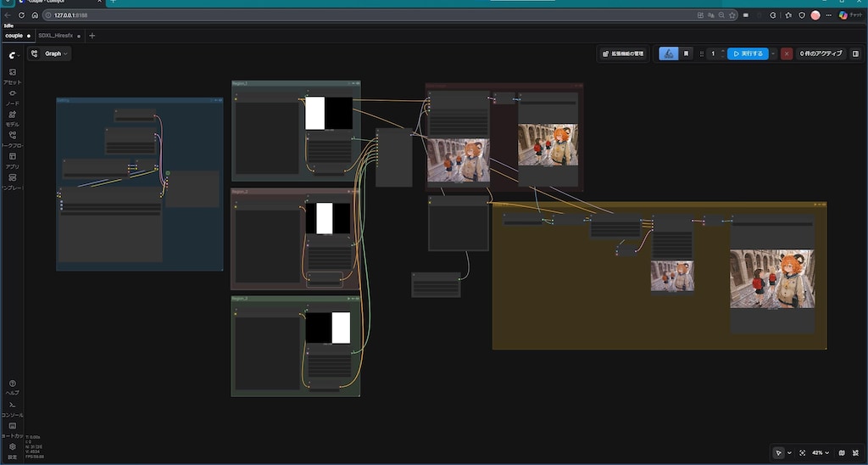
Task: Go back in browser history
Action: [8, 15]
